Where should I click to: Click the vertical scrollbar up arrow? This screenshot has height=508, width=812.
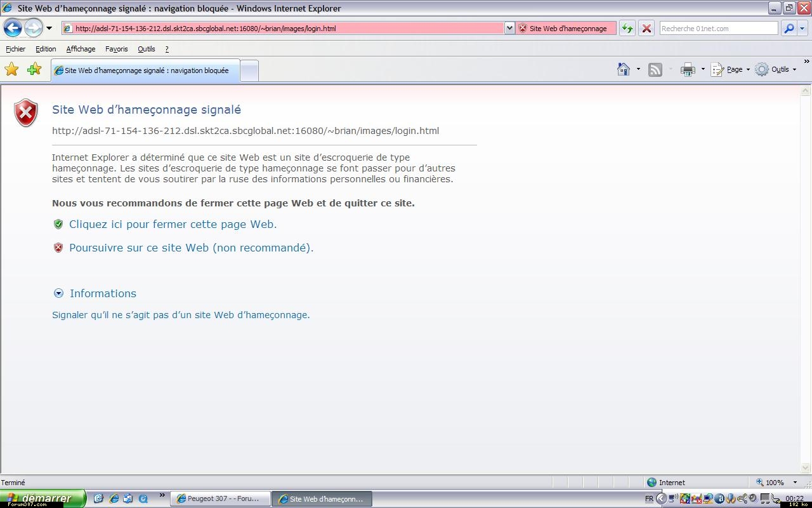[x=806, y=91]
